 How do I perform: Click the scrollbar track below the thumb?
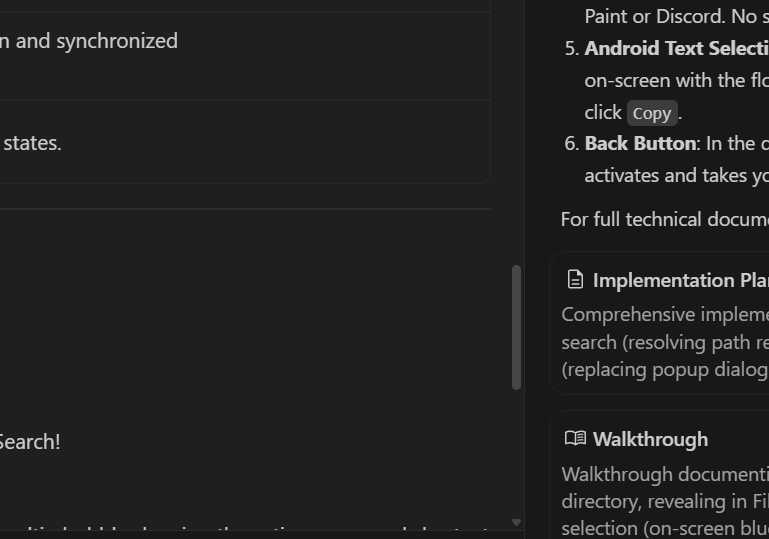tap(516, 454)
